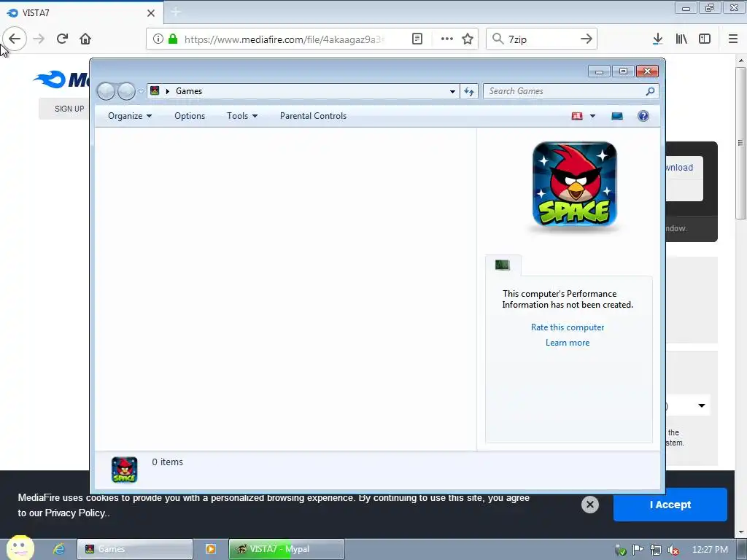Switch to Games taskbar button
Viewport: 747px width, 560px height.
click(135, 549)
